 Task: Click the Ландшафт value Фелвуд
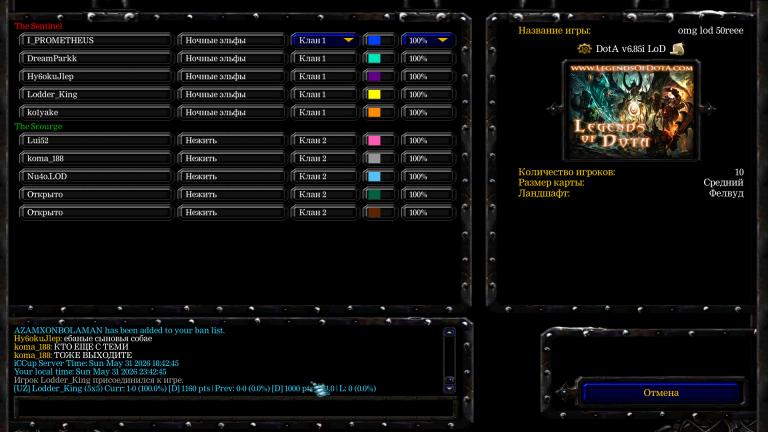pyautogui.click(x=726, y=193)
